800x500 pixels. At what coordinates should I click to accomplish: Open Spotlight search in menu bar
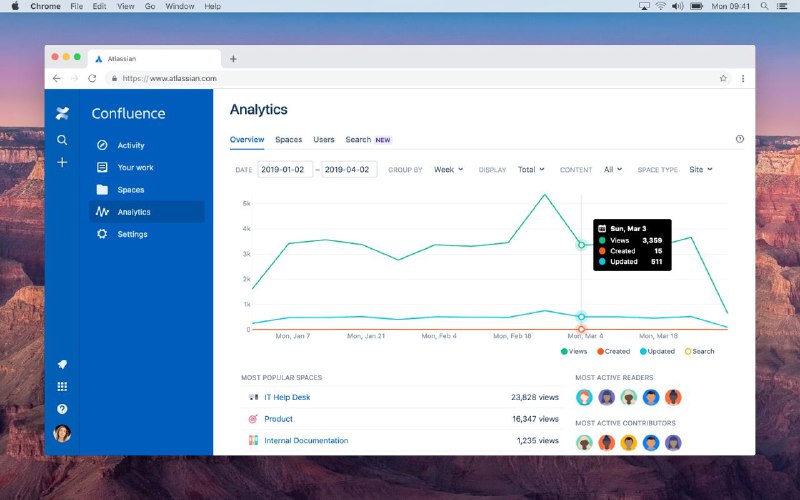coord(764,6)
